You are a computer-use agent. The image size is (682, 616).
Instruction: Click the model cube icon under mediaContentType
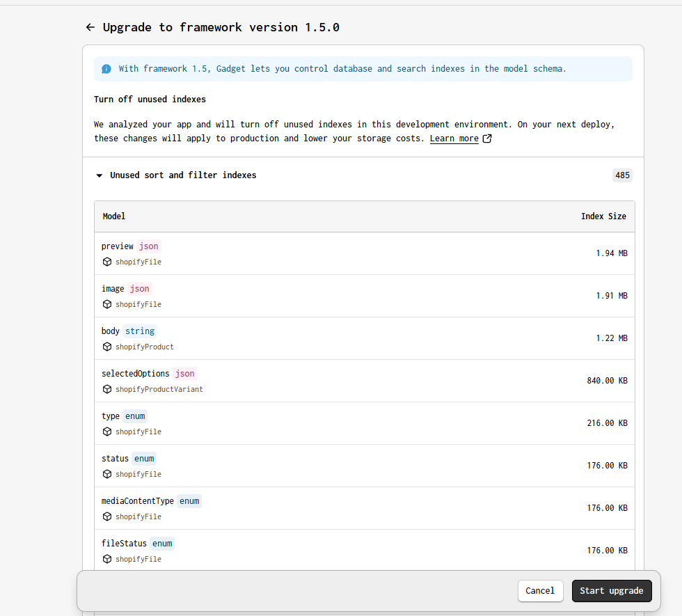[107, 516]
